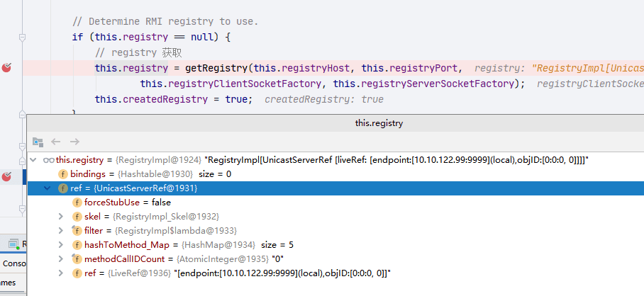Expand the LiveRef@1936 ref node

click(x=61, y=273)
